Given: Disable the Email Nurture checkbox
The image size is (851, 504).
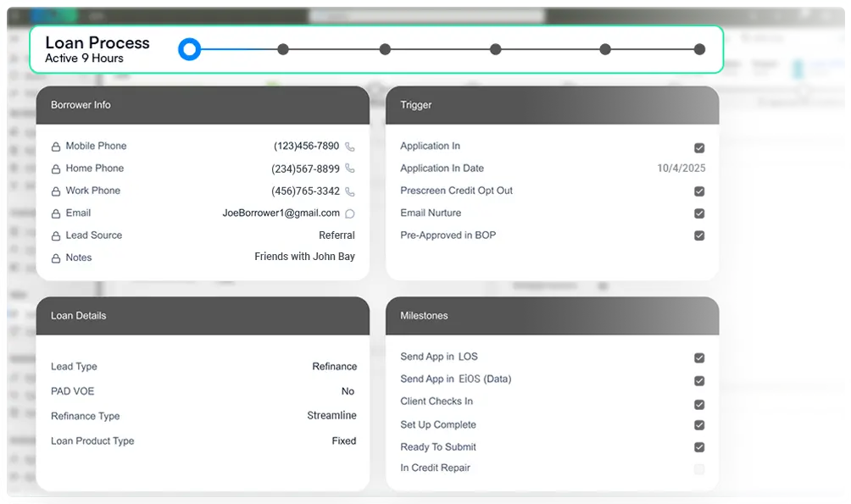Looking at the screenshot, I should (x=699, y=213).
